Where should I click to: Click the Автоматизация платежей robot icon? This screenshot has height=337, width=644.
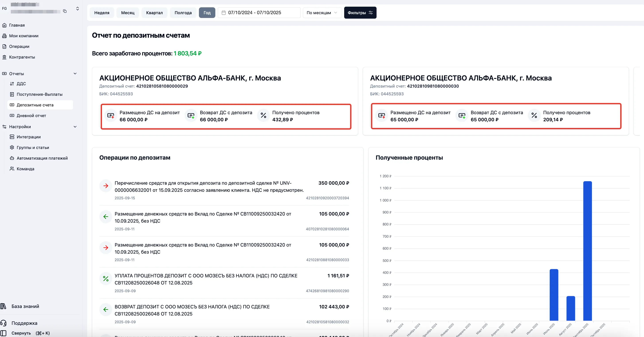pos(12,158)
